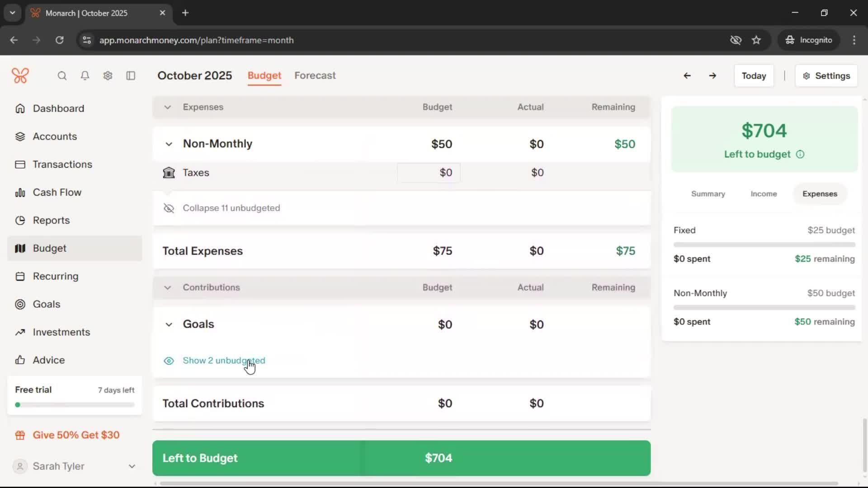Select the Expenses summary toggle
The width and height of the screenshot is (868, 488).
[820, 194]
